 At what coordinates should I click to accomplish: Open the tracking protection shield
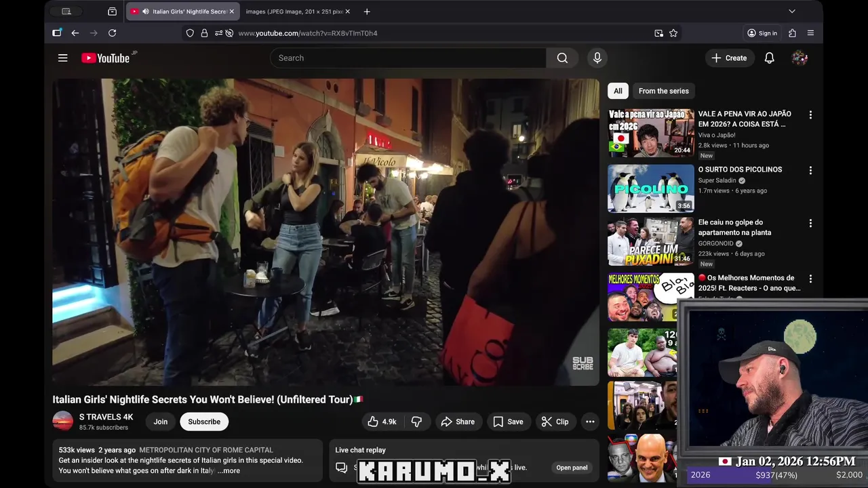(190, 33)
